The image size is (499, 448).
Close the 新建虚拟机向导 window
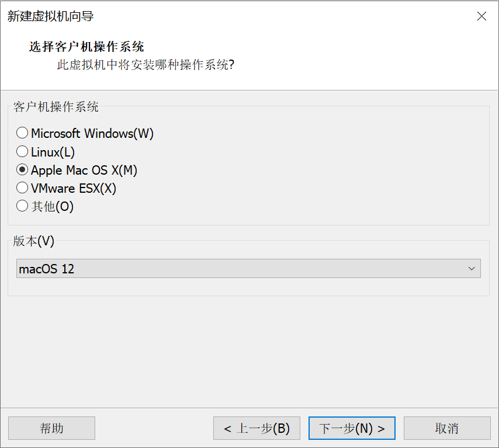[481, 16]
